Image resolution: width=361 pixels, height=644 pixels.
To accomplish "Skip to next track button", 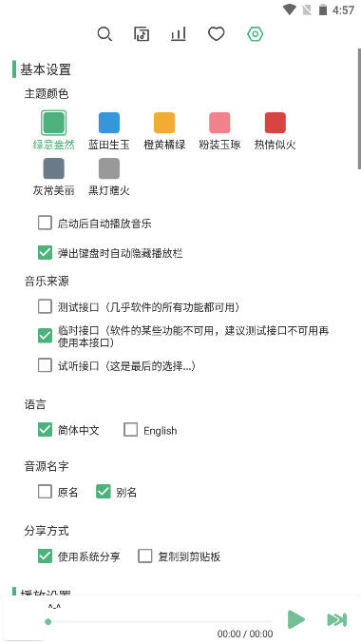I will pos(337,620).
